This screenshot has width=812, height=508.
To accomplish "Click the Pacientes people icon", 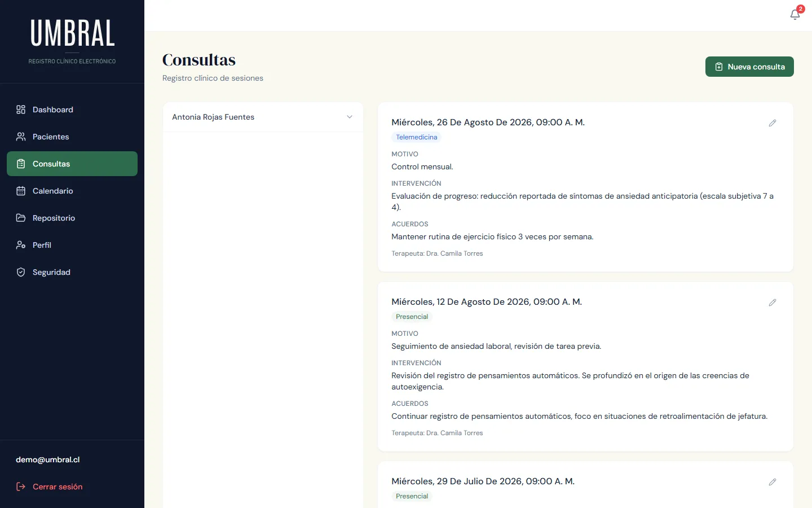I will 21,137.
